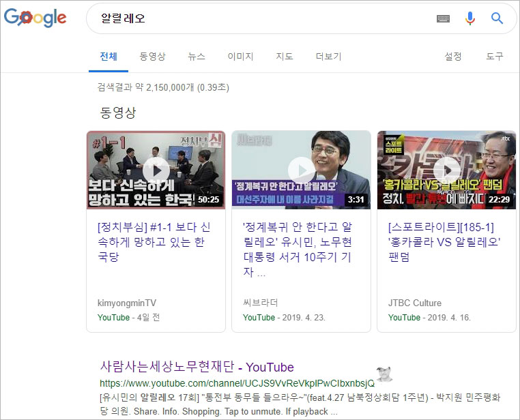Screen dimensions: 520x420
Task: Play the 50:25 정치부심 video
Action: tap(156, 170)
